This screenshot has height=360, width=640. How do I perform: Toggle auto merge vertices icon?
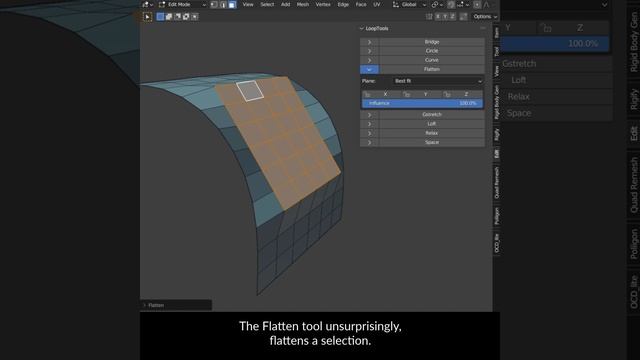463,16
